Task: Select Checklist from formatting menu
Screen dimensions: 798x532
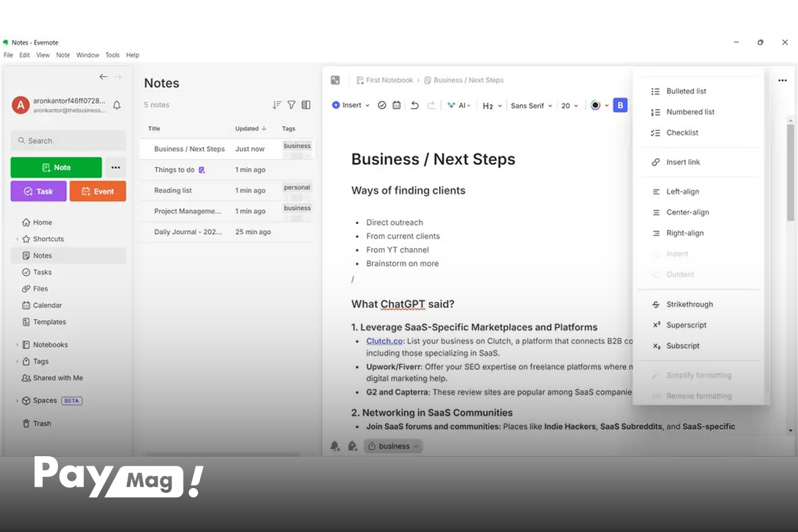Action: (x=682, y=133)
